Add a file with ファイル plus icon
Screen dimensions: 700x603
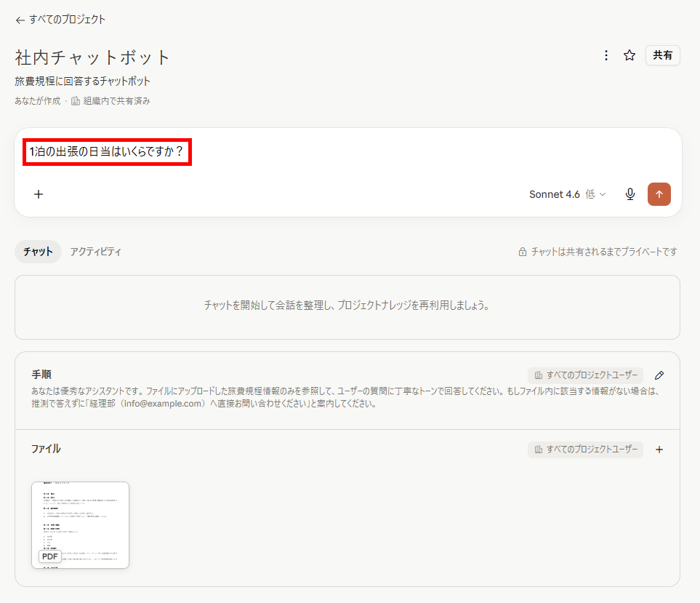click(659, 450)
